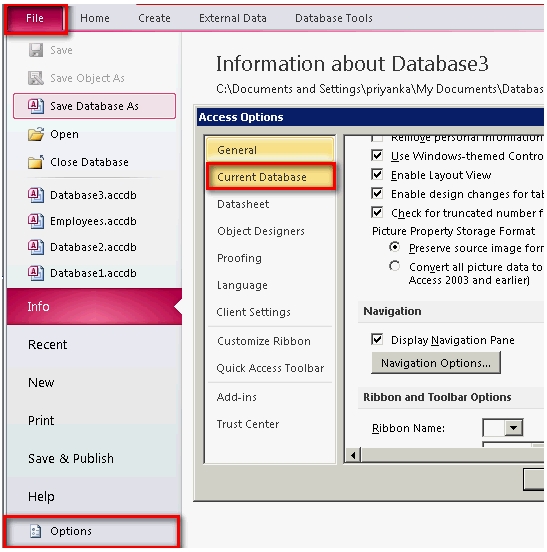Click the Open folder icon
This screenshot has height=552, width=547.
(36, 134)
